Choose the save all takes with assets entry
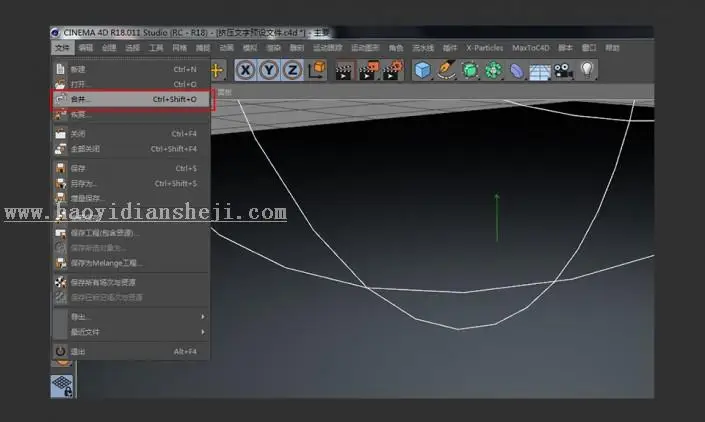Viewport: 705px width, 422px height. (131, 282)
